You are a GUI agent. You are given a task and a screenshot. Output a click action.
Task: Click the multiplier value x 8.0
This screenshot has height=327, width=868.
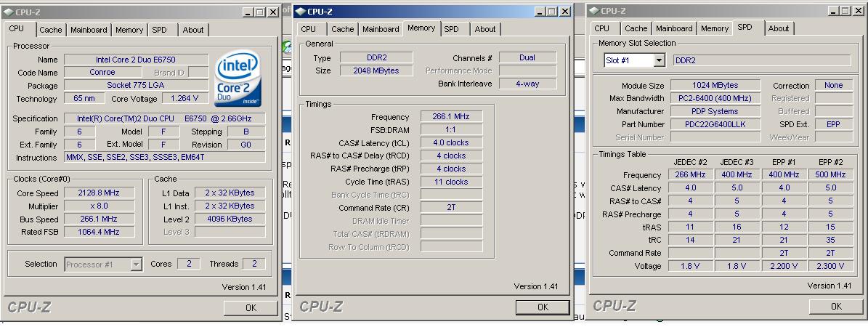(99, 206)
